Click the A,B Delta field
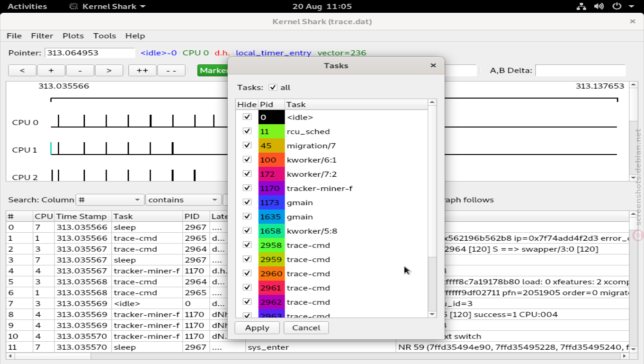This screenshot has height=364, width=644. [x=580, y=70]
